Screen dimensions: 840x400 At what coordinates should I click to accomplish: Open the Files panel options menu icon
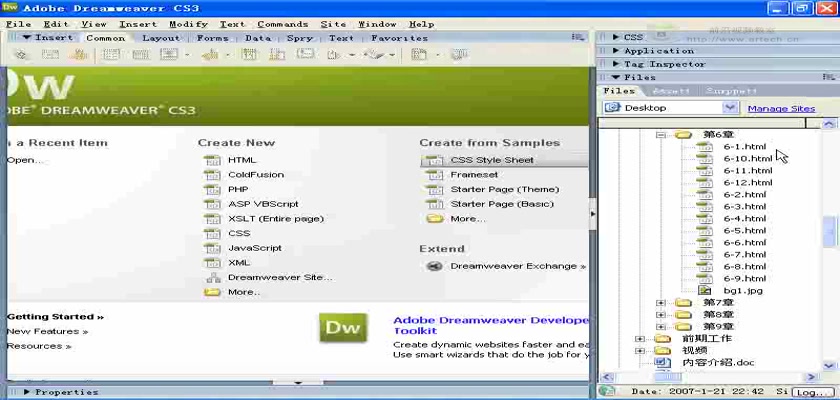point(829,78)
